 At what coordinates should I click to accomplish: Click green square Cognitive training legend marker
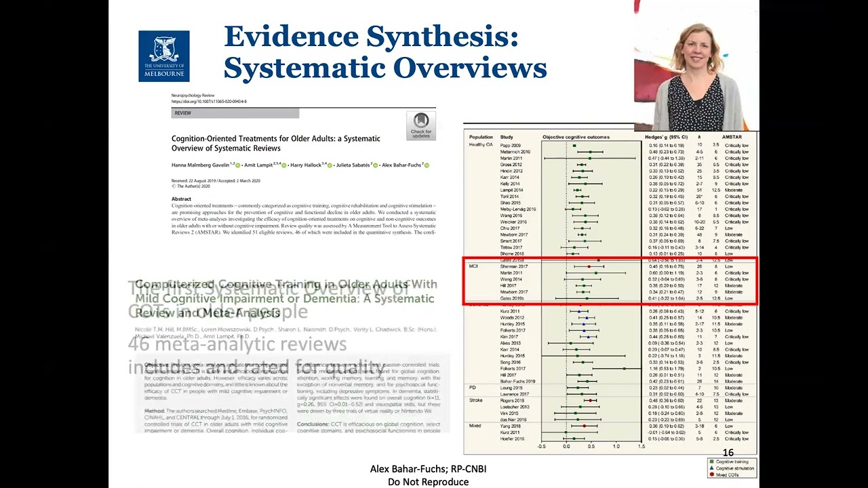click(x=711, y=462)
